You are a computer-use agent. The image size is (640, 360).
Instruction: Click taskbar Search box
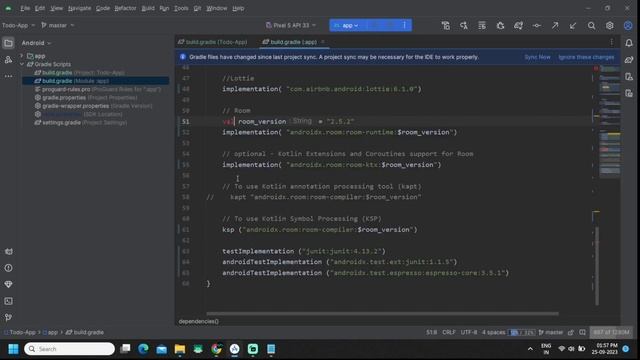(x=69, y=349)
